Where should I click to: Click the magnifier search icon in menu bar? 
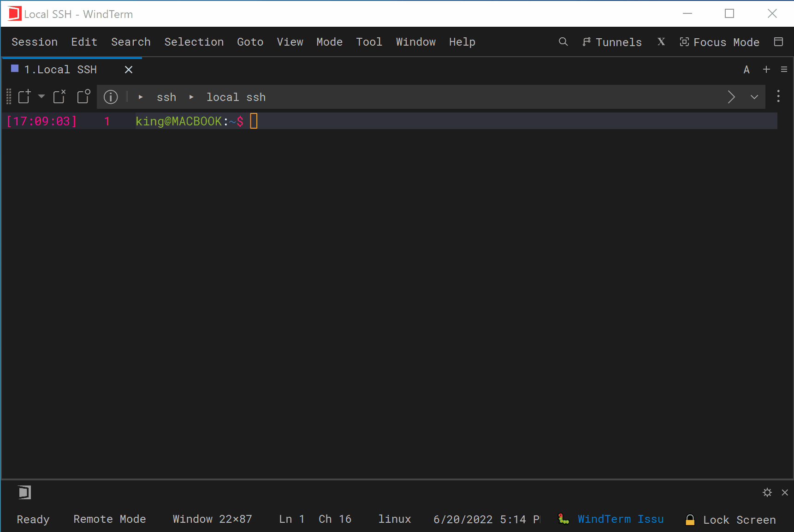(x=563, y=42)
